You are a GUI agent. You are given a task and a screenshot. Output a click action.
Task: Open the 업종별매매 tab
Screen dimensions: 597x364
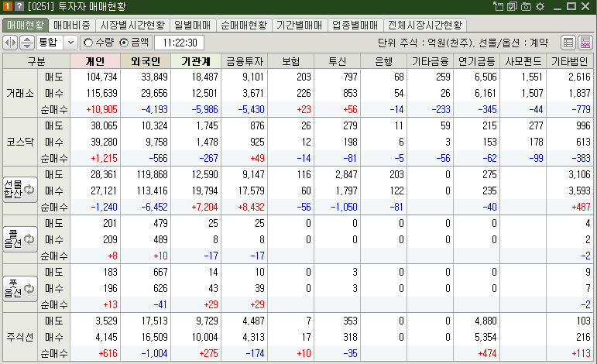[x=355, y=25]
